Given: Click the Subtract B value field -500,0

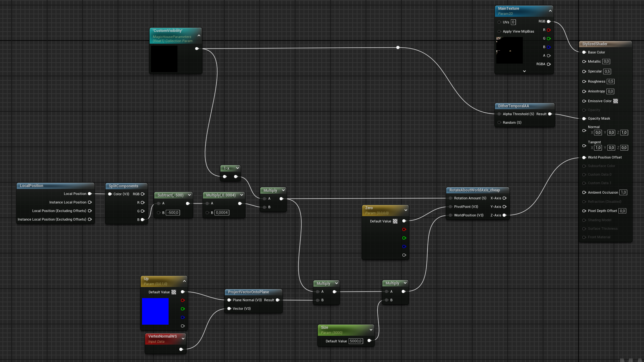Looking at the screenshot, I should 173,213.
